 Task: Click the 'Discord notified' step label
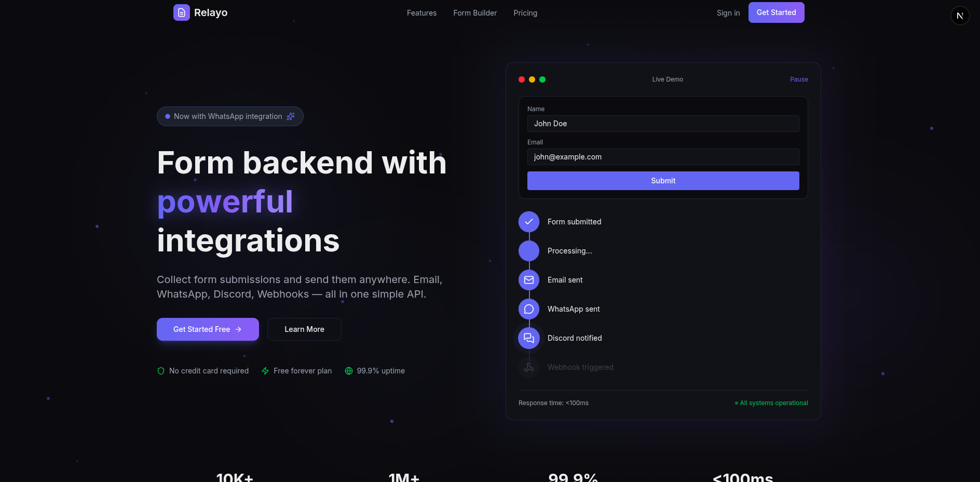pyautogui.click(x=575, y=338)
